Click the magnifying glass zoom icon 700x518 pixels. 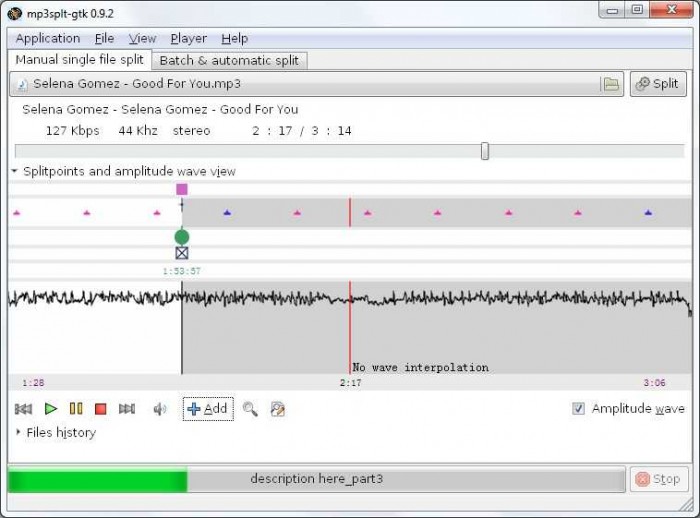coord(250,409)
